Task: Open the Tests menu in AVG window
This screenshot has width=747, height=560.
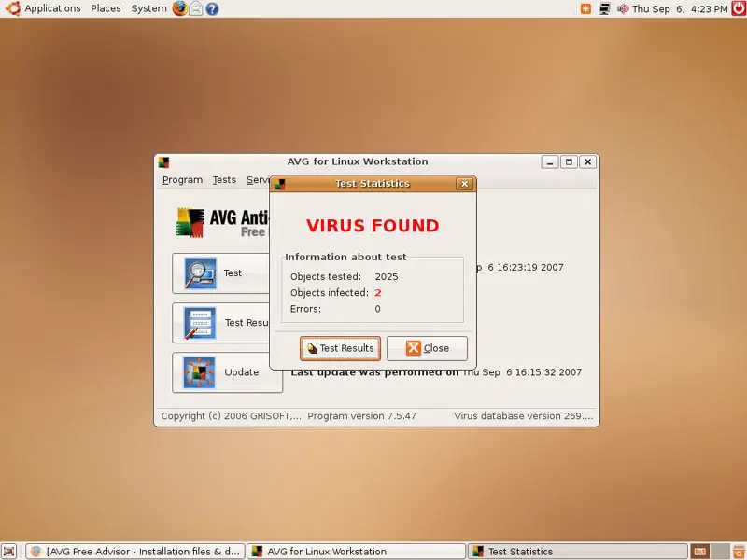Action: (224, 180)
